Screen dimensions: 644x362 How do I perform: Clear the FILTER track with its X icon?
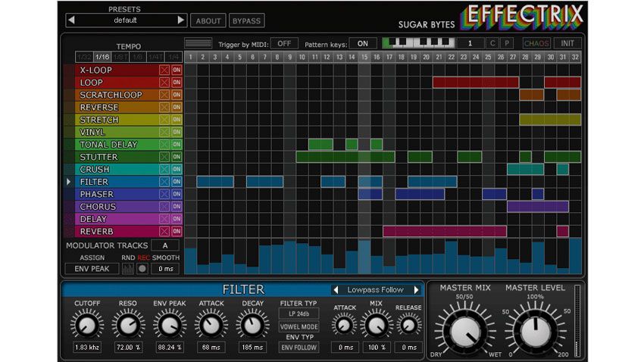tap(164, 182)
